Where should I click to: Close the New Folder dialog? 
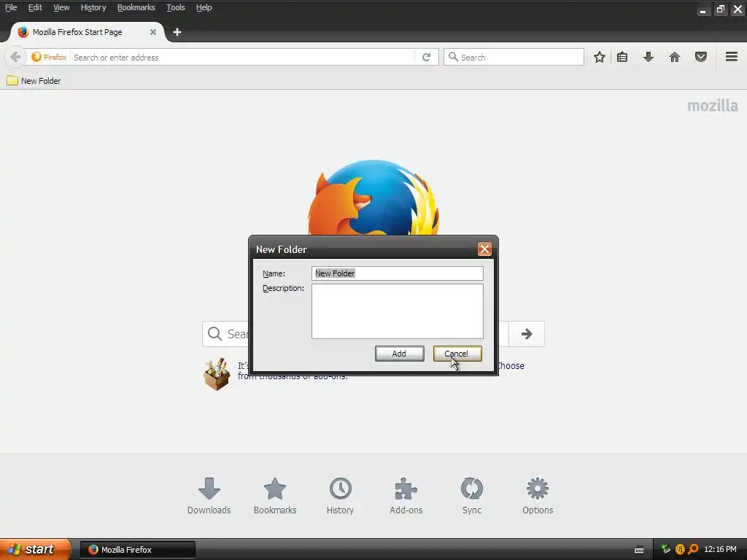point(484,249)
